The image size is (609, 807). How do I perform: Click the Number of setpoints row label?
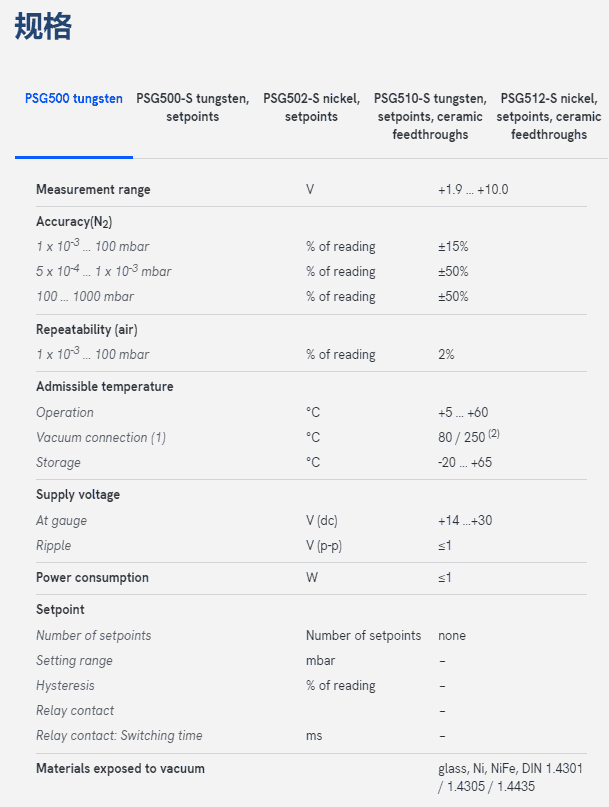[94, 635]
